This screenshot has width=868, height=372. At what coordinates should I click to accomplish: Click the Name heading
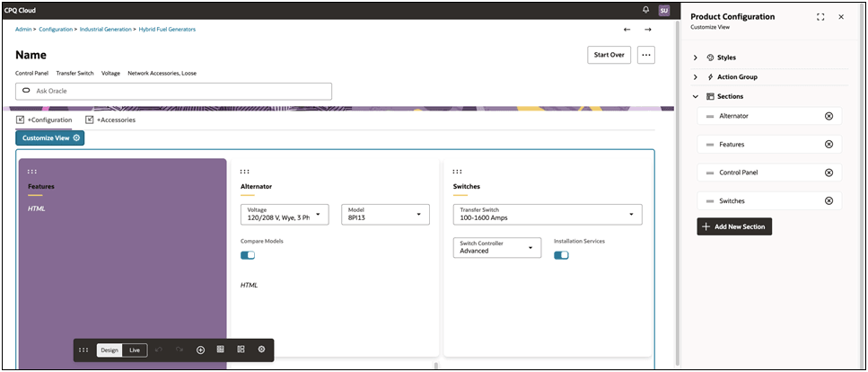[x=31, y=55]
